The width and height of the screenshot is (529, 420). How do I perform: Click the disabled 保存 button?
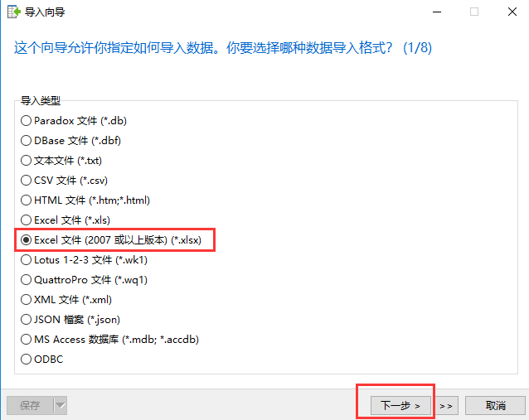click(x=30, y=405)
